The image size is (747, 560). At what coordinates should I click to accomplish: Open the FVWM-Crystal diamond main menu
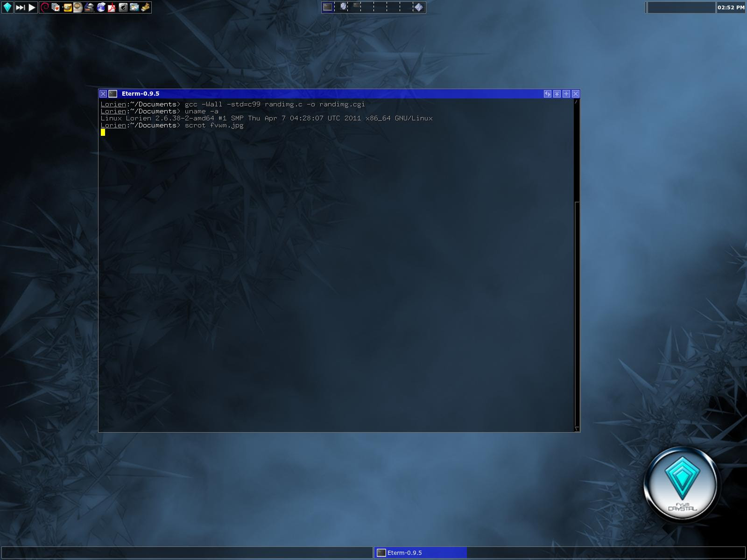7,7
